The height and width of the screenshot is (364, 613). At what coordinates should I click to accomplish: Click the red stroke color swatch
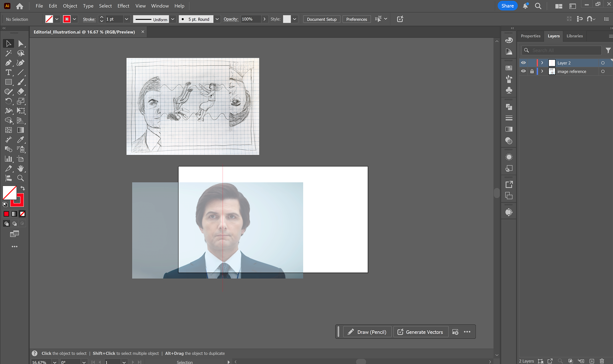click(x=67, y=19)
